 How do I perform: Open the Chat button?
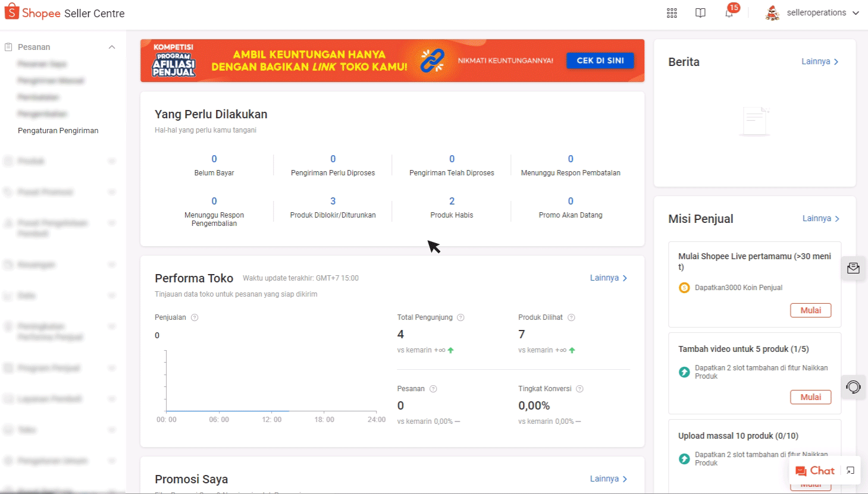815,470
